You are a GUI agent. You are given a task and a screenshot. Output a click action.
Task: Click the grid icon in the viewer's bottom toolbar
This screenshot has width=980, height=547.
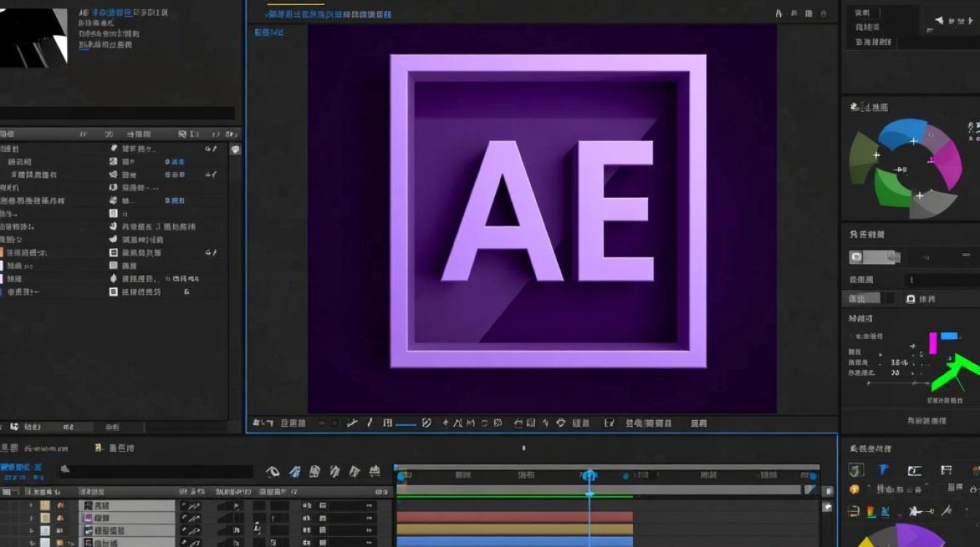[x=388, y=422]
